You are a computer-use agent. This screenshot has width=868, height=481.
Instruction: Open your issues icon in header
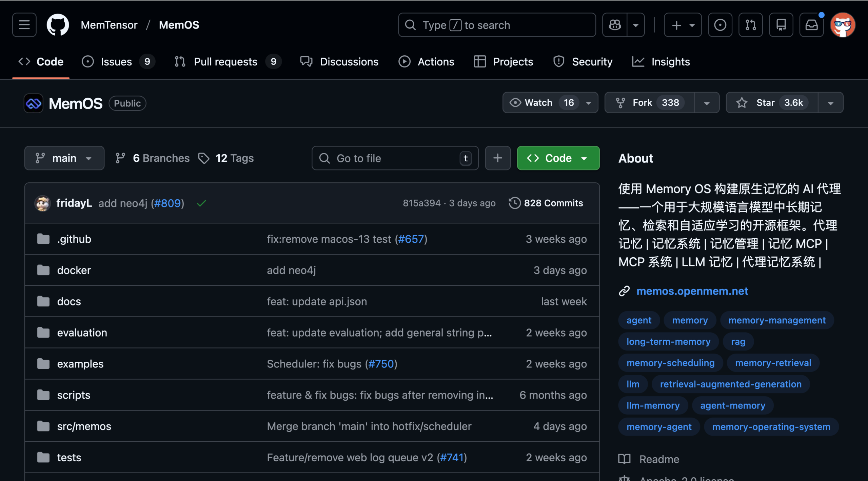720,25
